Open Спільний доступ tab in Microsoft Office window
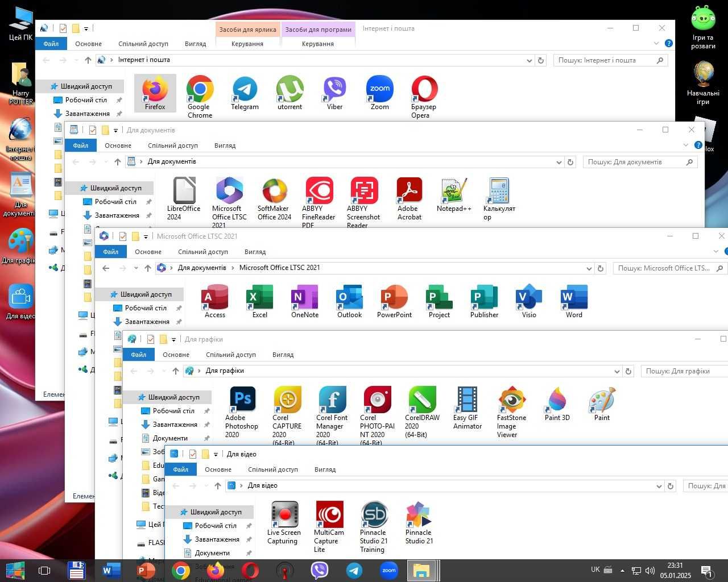728x582 pixels. pyautogui.click(x=203, y=252)
